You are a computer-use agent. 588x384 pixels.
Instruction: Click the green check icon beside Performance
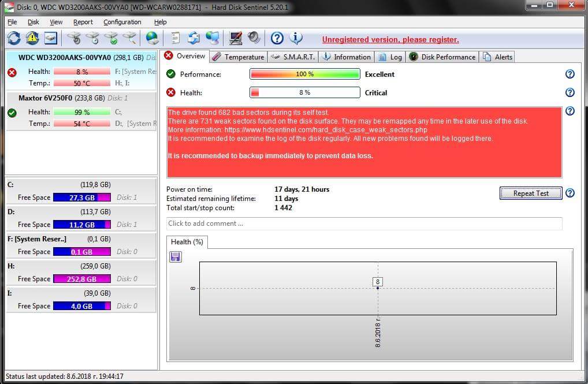pos(171,74)
